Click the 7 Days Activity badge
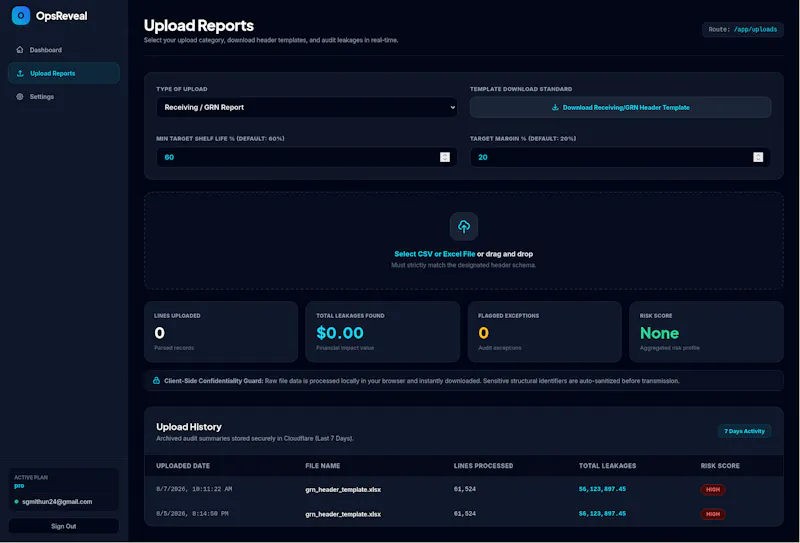This screenshot has height=543, width=800. click(744, 431)
